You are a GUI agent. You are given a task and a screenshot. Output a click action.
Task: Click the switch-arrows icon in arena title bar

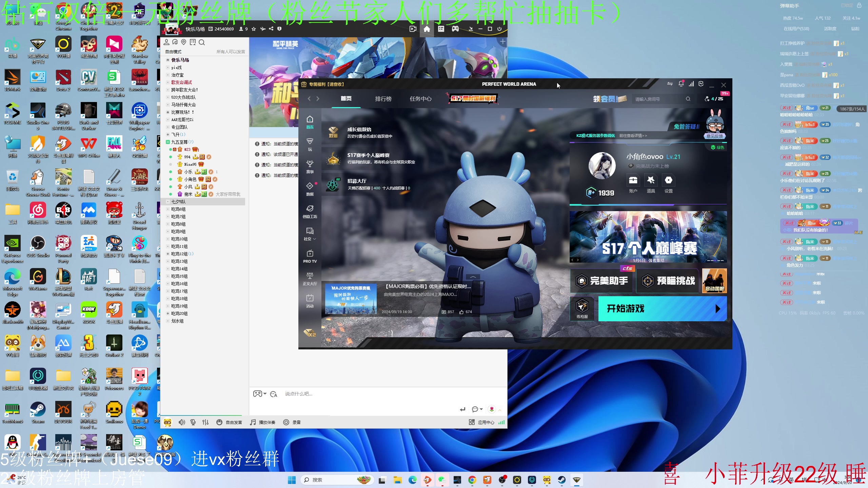[670, 84]
